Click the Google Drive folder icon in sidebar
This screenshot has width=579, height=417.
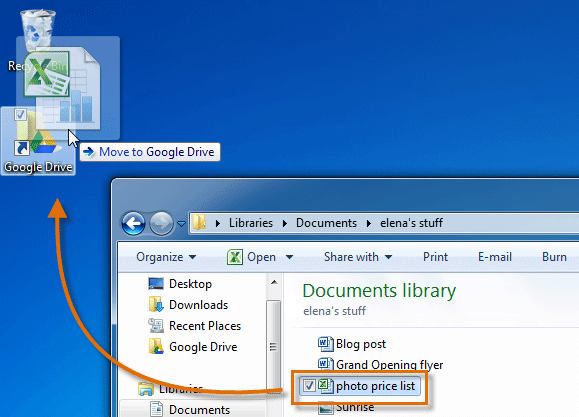click(x=156, y=346)
